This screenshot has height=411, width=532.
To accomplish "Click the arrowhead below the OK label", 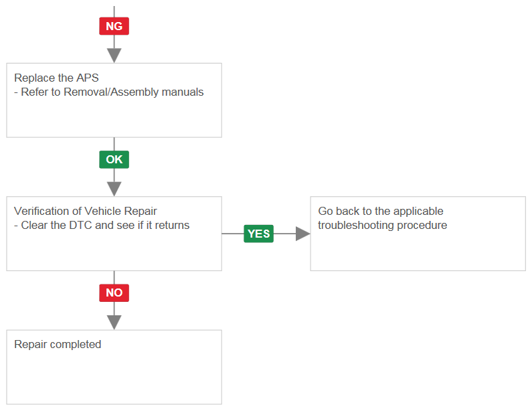I will 114,189.
